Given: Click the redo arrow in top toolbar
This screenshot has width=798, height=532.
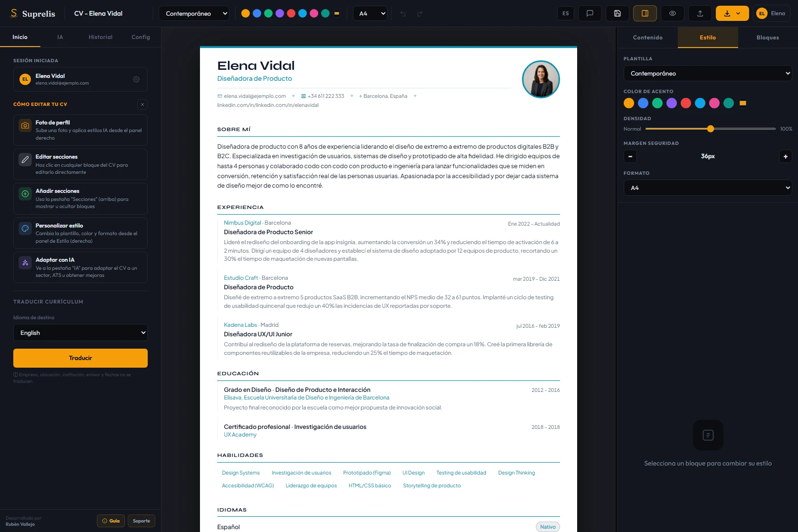Looking at the screenshot, I should point(420,14).
